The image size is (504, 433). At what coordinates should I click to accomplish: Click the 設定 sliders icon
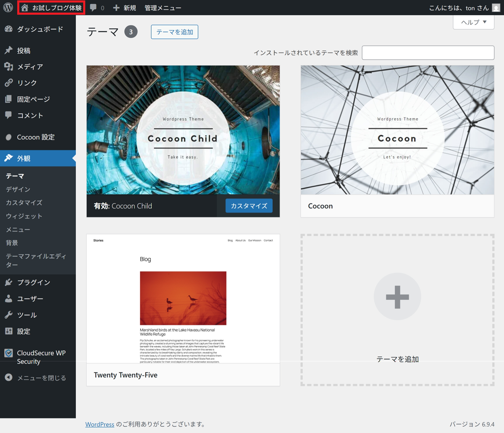(8, 331)
